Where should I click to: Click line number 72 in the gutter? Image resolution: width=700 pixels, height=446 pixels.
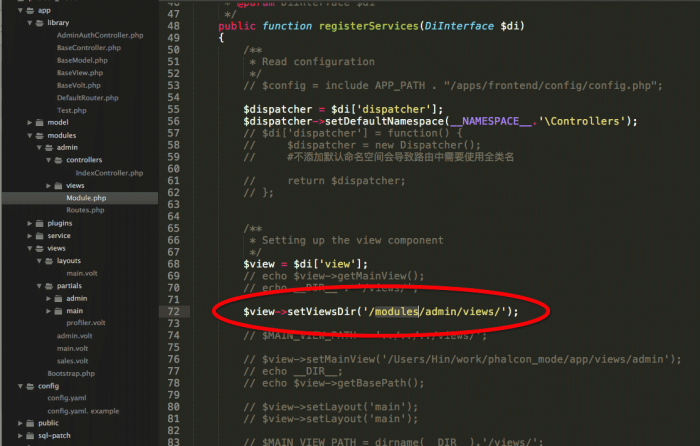point(201,312)
